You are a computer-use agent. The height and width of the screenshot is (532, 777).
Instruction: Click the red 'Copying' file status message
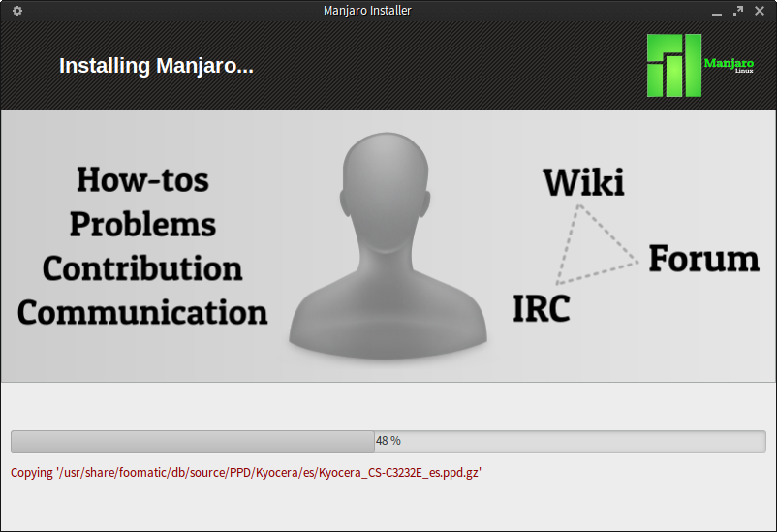(246, 473)
